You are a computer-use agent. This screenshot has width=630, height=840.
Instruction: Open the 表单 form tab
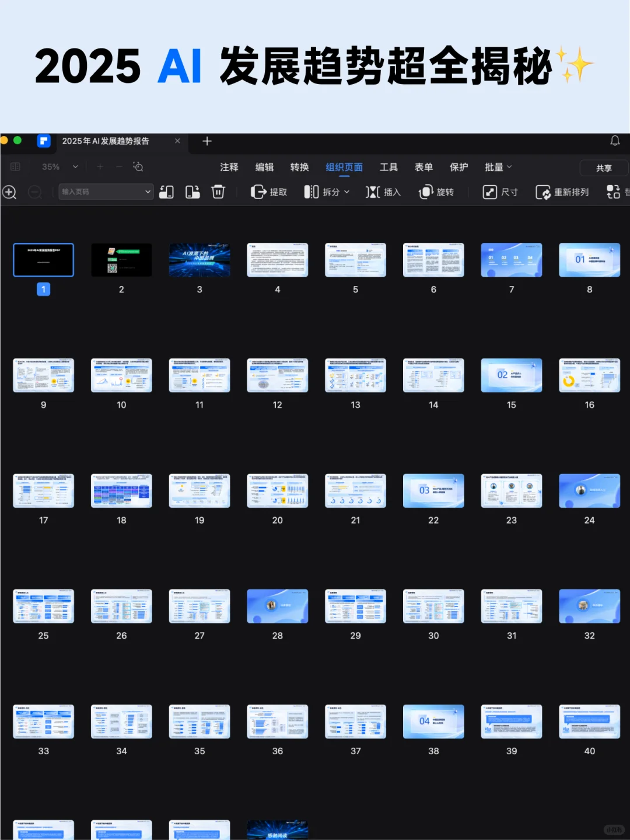[423, 167]
